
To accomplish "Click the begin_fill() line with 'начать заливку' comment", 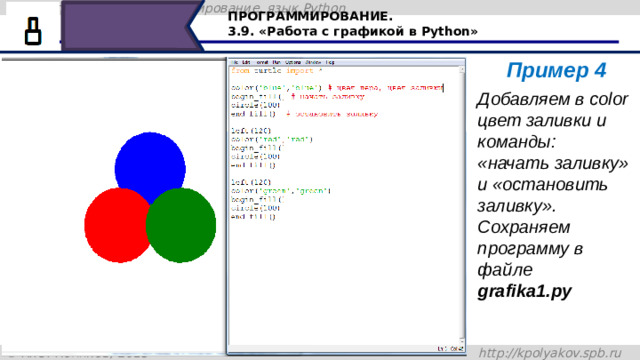I will click(298, 97).
